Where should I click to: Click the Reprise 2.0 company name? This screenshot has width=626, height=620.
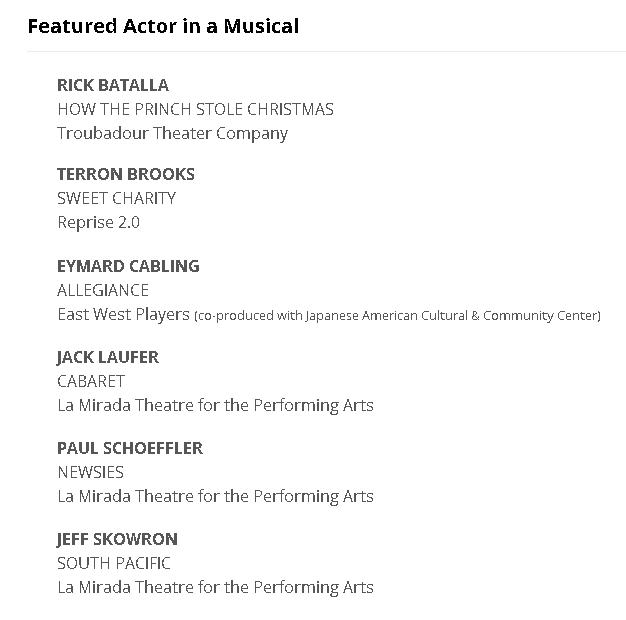point(98,222)
